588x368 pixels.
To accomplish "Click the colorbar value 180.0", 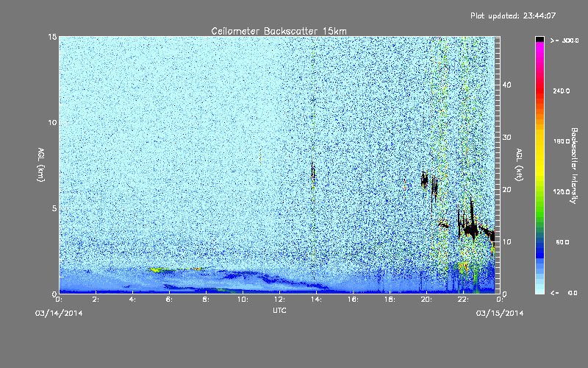I will 562,141.
